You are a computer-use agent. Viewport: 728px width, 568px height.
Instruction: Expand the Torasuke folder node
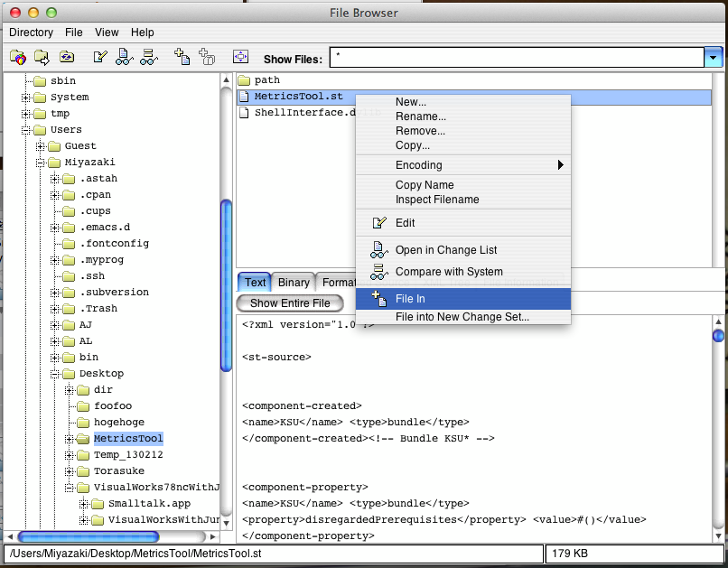coord(70,471)
